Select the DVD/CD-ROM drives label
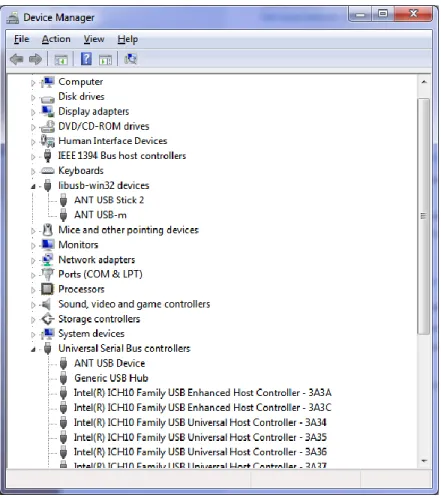 104,126
